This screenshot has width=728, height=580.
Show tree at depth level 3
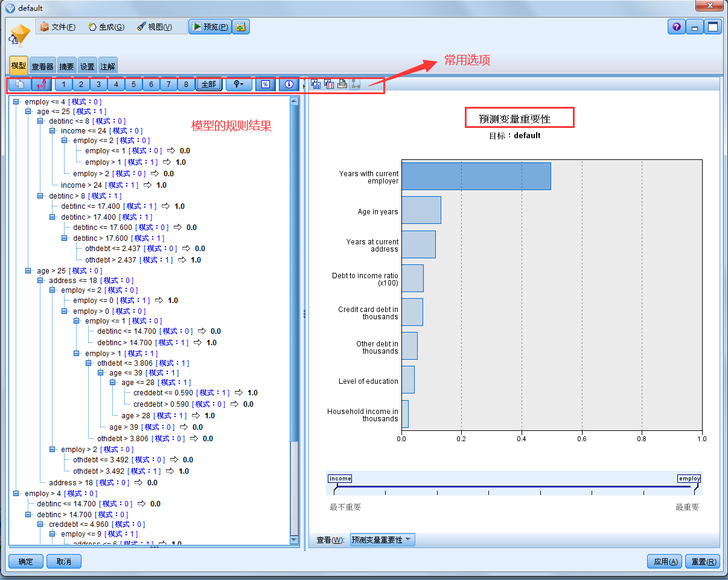click(x=98, y=84)
